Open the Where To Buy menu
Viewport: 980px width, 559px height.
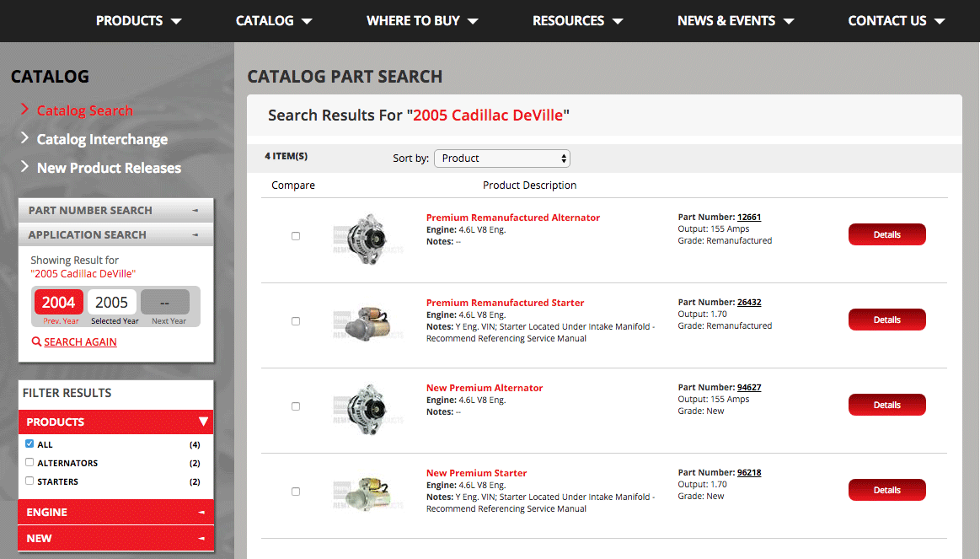pyautogui.click(x=422, y=20)
